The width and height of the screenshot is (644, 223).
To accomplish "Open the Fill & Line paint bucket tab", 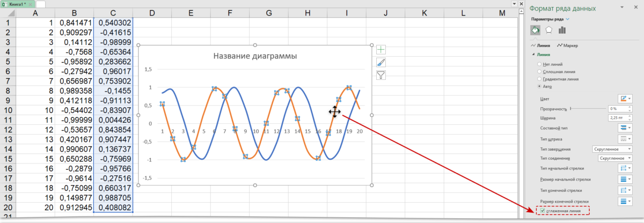I will (535, 31).
